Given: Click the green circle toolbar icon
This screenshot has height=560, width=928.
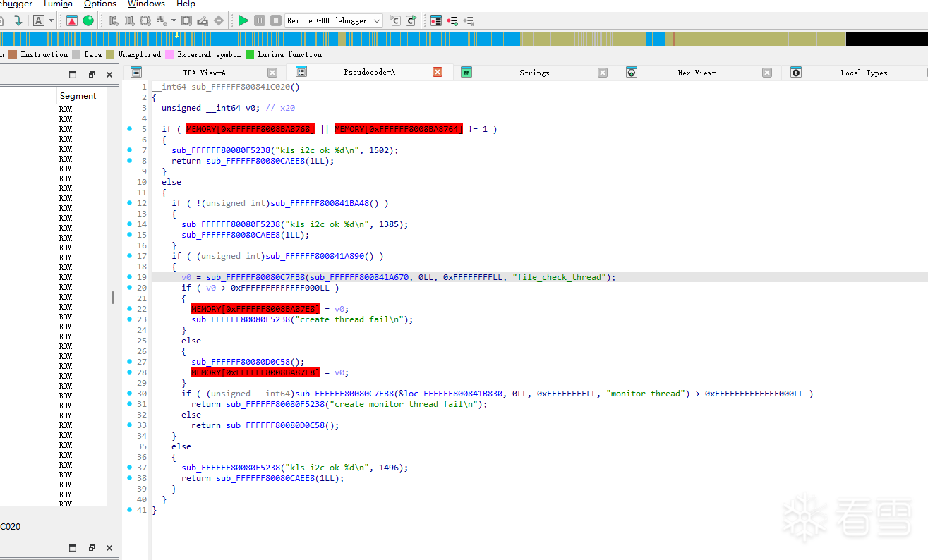Looking at the screenshot, I should coord(88,20).
